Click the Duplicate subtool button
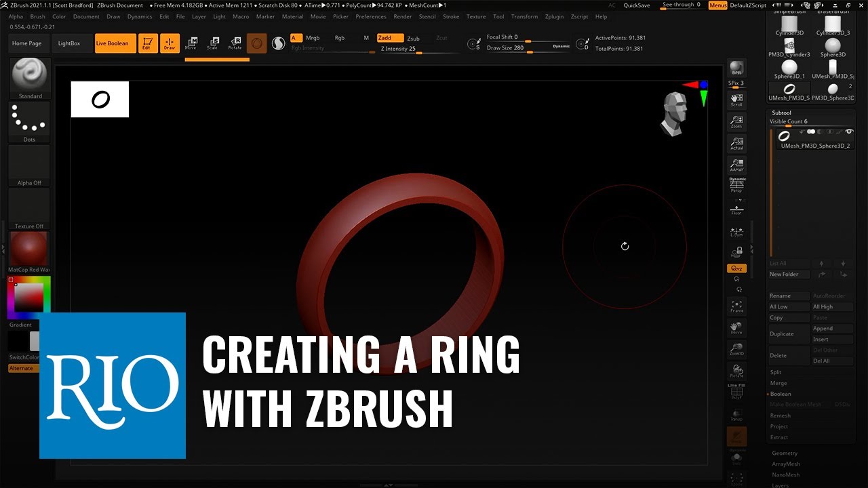Viewport: 868px width, 488px height. 789,333
